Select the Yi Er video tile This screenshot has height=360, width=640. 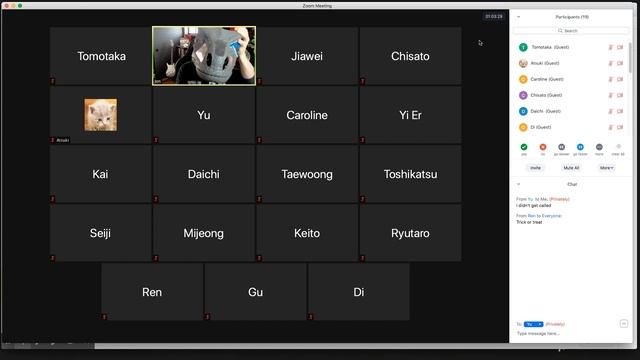click(x=410, y=115)
